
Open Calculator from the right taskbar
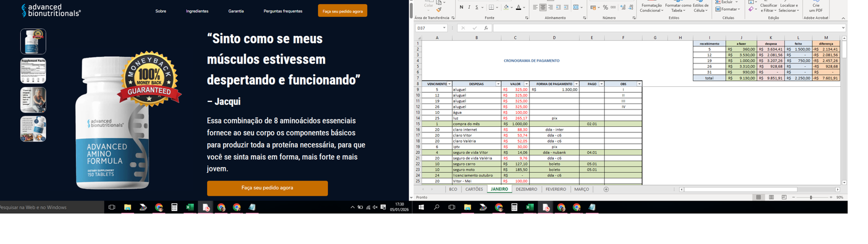pos(514,207)
